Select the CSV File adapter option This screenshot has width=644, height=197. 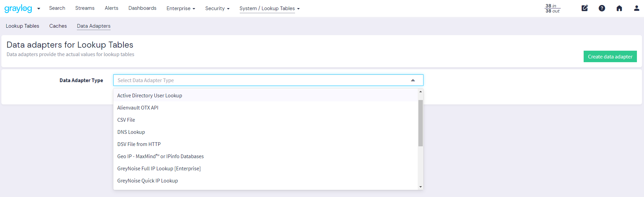point(126,120)
